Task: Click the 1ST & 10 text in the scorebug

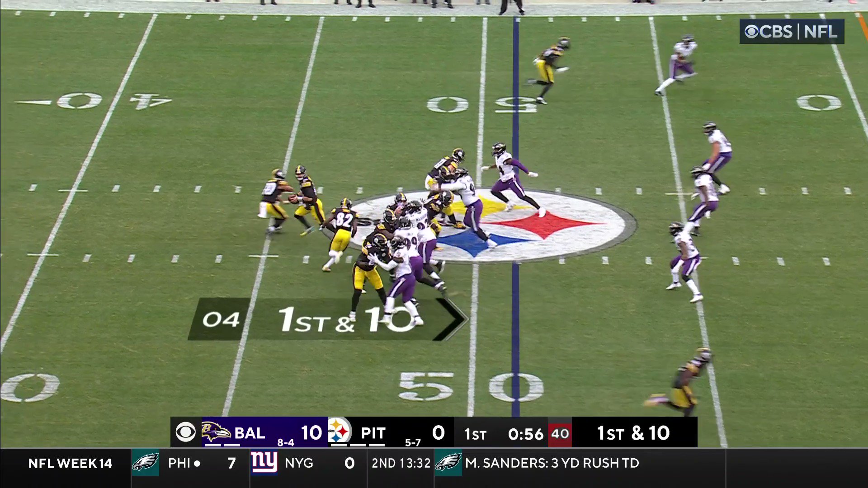Action: click(633, 433)
